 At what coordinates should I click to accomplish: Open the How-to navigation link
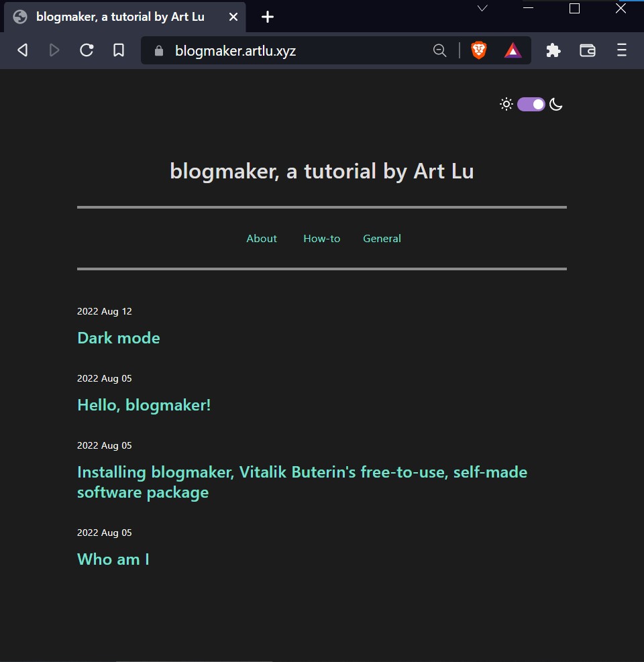[x=321, y=239]
